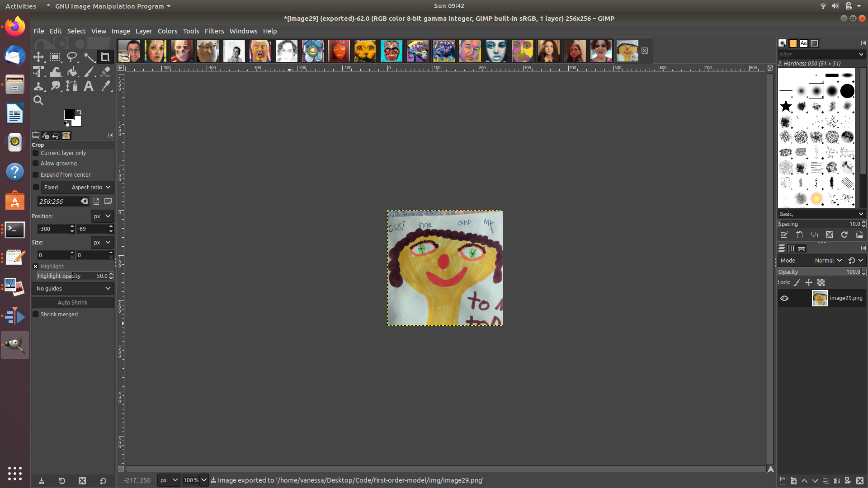Choose the Eraser tool

[105, 71]
